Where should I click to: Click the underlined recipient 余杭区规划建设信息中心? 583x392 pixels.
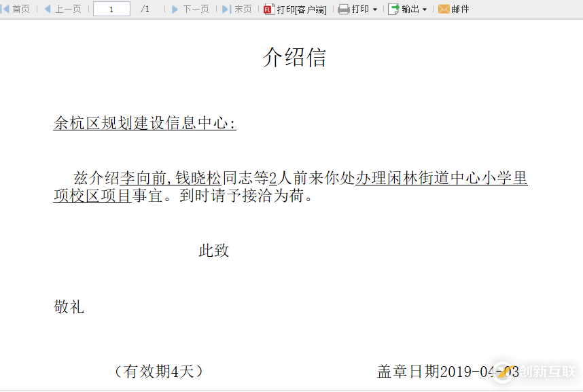point(139,124)
